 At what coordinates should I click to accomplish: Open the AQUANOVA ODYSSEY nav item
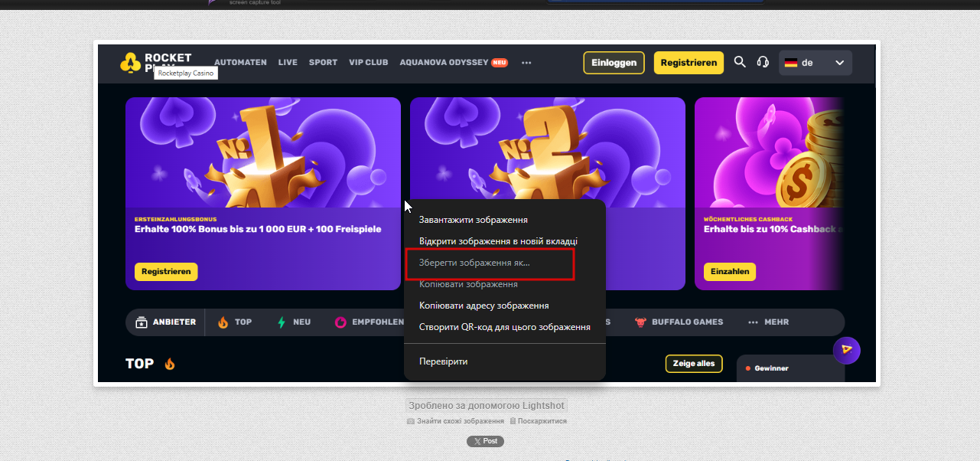pos(444,63)
